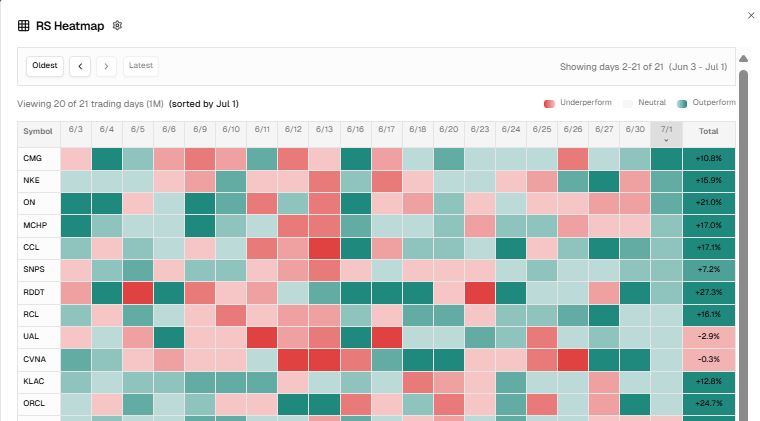
Task: Click the CMG heatmap cell for 7/1
Action: [666, 159]
